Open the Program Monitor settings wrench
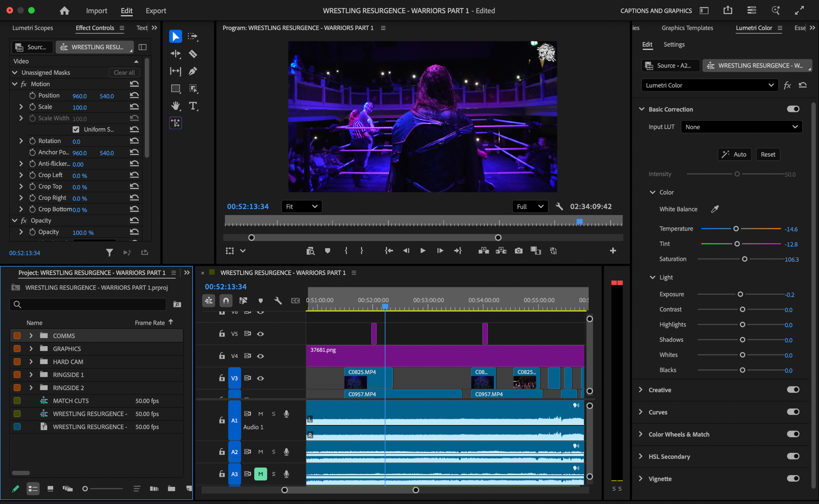The image size is (819, 504). coord(559,207)
